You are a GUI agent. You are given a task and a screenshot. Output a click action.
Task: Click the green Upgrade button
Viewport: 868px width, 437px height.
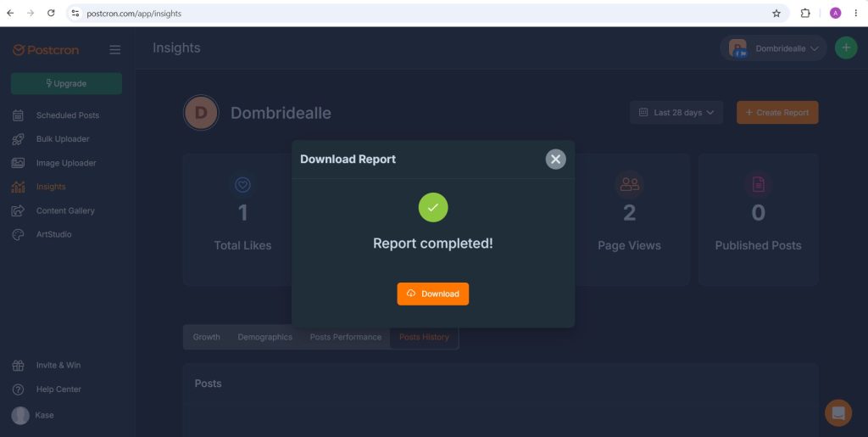[x=66, y=84]
